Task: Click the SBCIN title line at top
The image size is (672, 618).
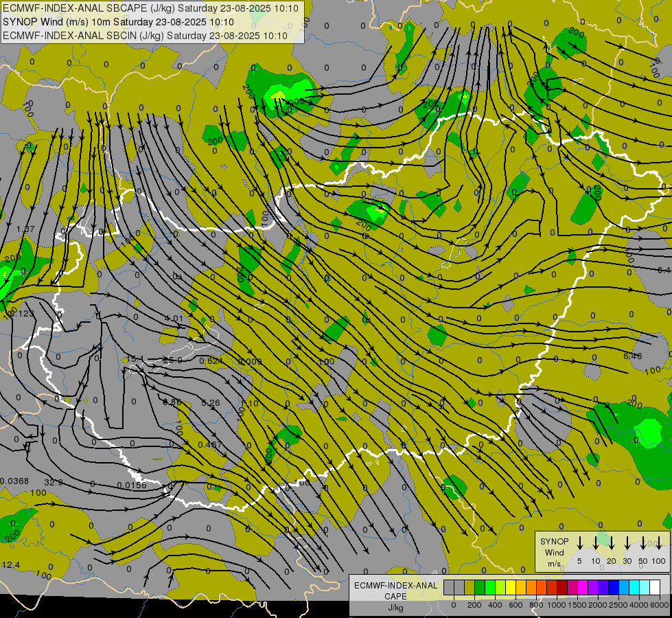Action: coord(145,36)
